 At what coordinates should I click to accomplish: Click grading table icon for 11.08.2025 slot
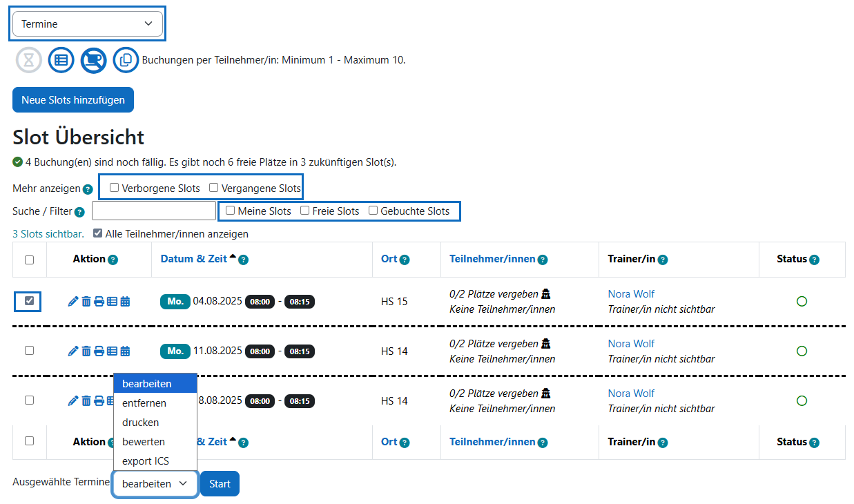pyautogui.click(x=112, y=351)
